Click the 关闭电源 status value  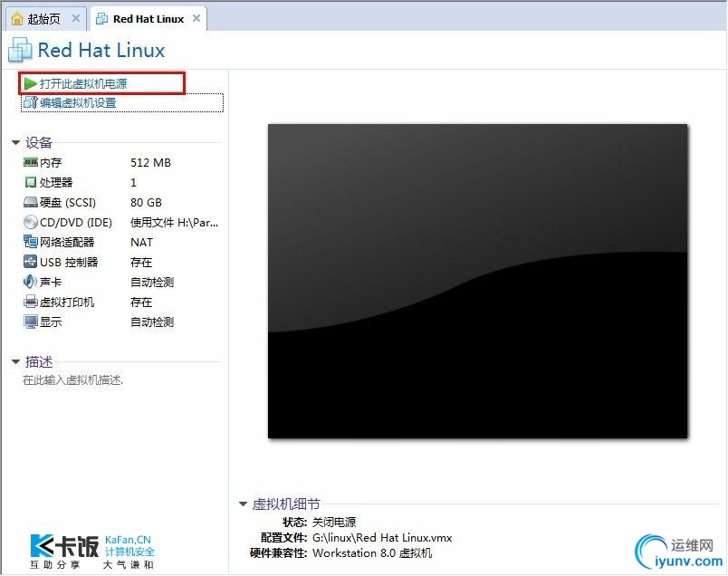click(334, 523)
